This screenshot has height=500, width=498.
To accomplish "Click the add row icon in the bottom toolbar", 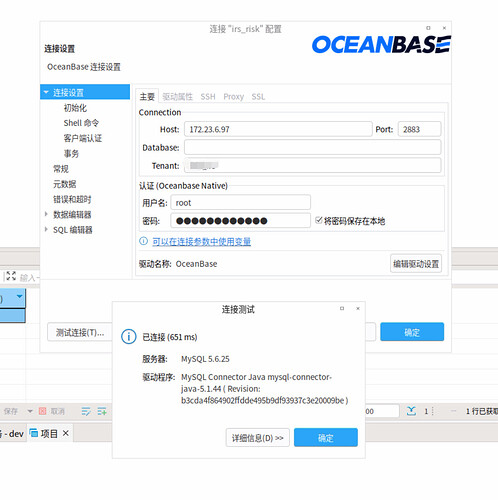I will pyautogui.click(x=102, y=411).
